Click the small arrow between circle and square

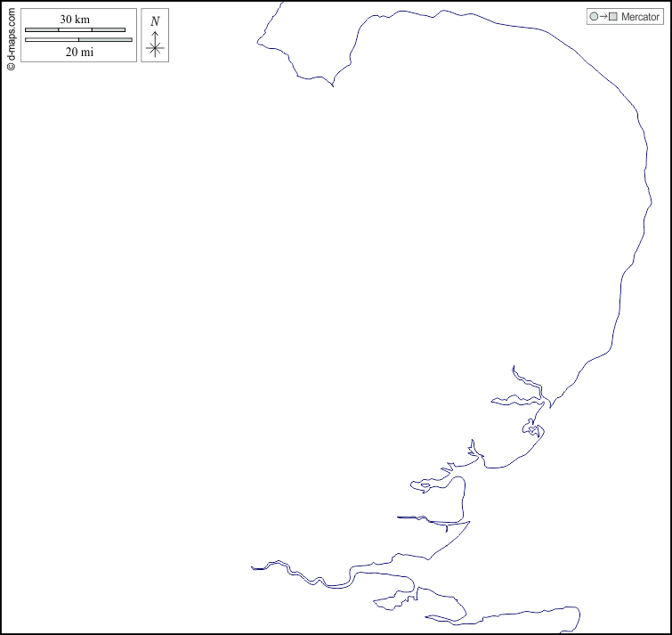pyautogui.click(x=603, y=17)
